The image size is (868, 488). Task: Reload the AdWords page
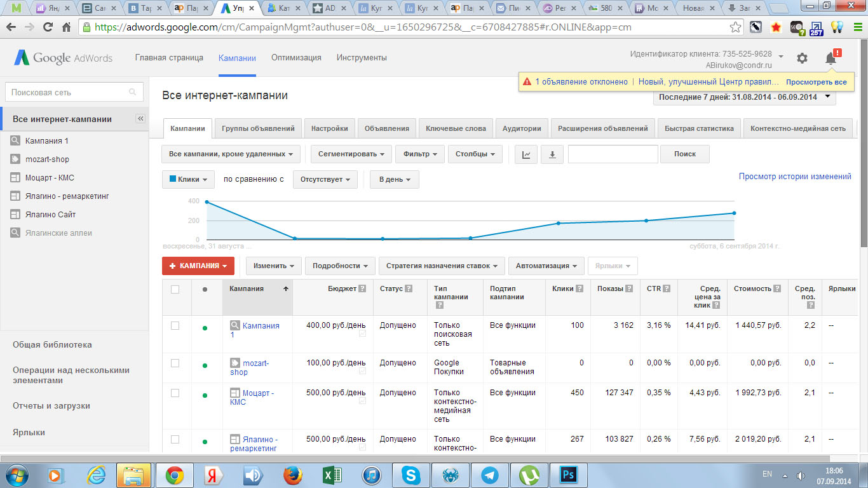[48, 27]
